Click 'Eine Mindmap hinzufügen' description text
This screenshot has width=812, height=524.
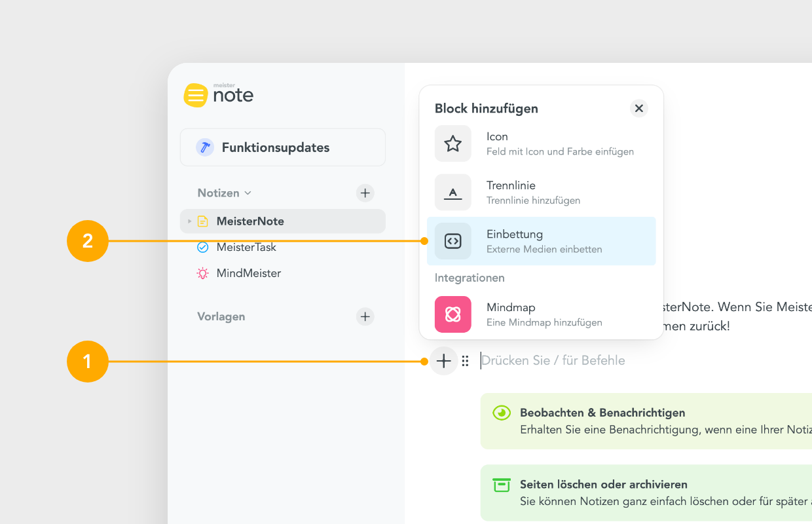click(544, 323)
